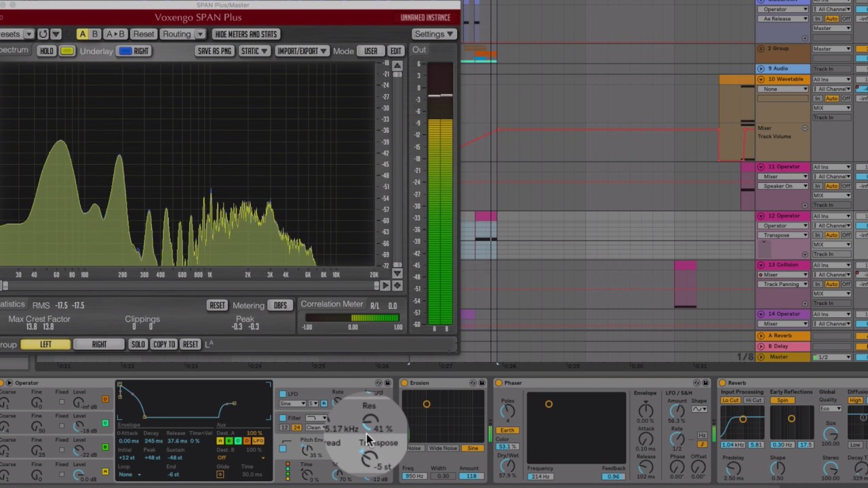This screenshot has width=868, height=488.
Task: Click the Phaser Frequency value 214 Hz
Action: coord(540,476)
